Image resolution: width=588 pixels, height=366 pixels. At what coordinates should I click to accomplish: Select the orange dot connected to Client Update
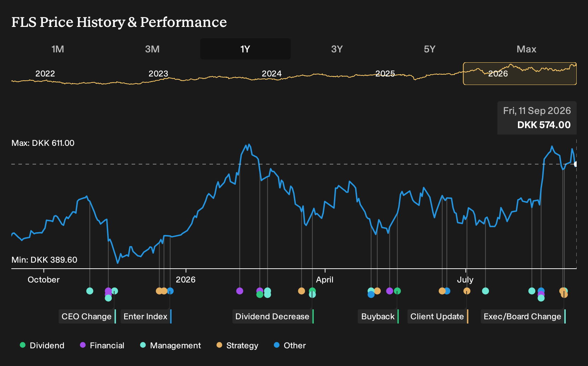point(467,291)
